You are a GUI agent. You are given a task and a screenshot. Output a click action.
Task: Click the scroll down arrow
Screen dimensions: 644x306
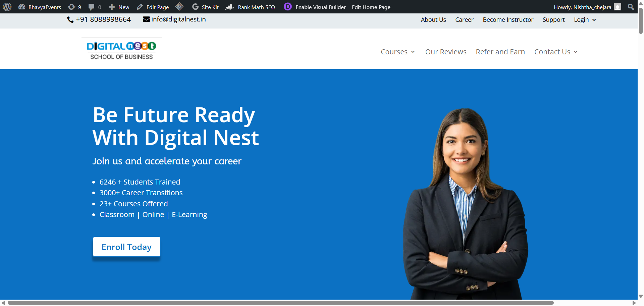click(641, 296)
